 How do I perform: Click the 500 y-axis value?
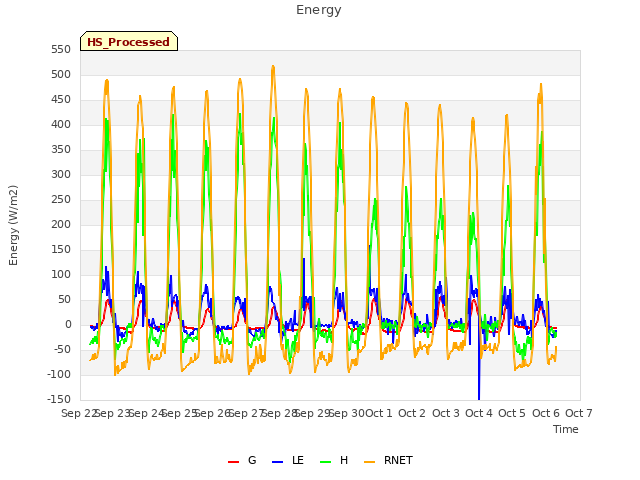[61, 75]
